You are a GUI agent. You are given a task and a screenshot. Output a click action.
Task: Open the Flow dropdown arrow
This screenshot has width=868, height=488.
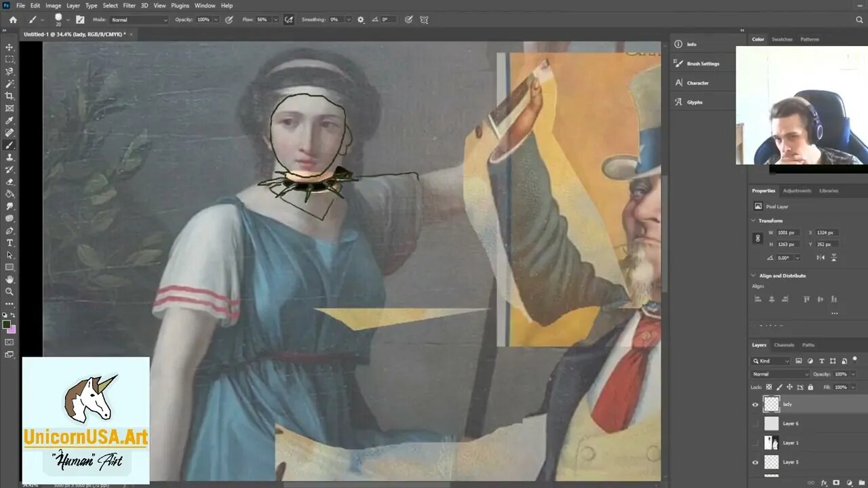pyautogui.click(x=275, y=20)
